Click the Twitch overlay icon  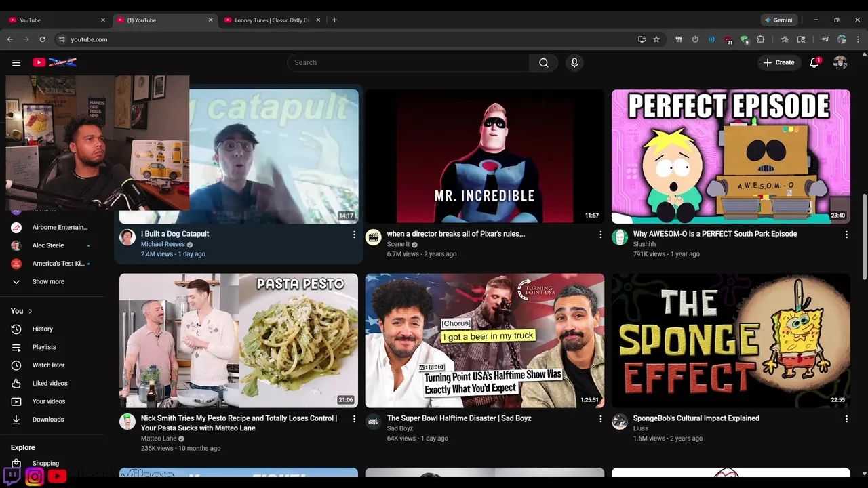(12, 476)
